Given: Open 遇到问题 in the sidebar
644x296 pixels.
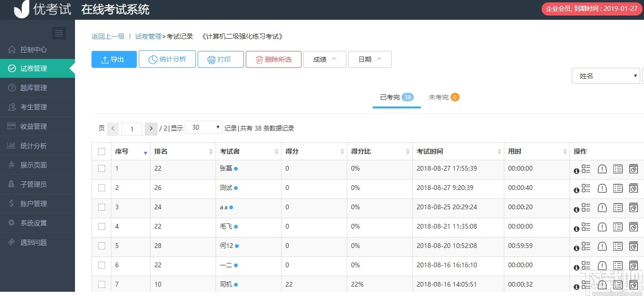Looking at the screenshot, I should pos(37,242).
